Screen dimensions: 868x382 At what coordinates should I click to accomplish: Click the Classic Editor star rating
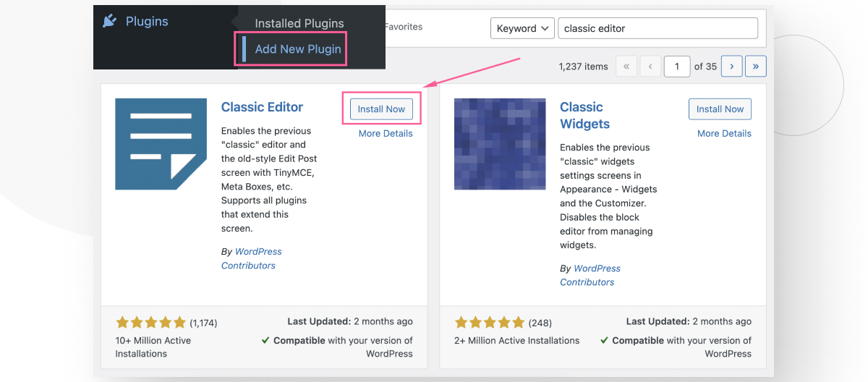(150, 323)
